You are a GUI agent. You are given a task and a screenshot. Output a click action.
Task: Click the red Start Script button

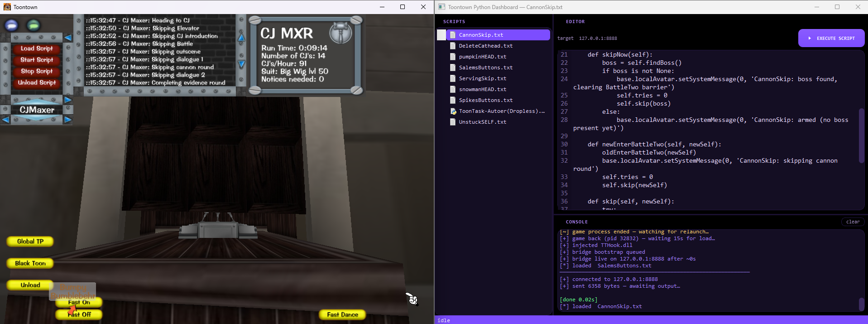[37, 60]
